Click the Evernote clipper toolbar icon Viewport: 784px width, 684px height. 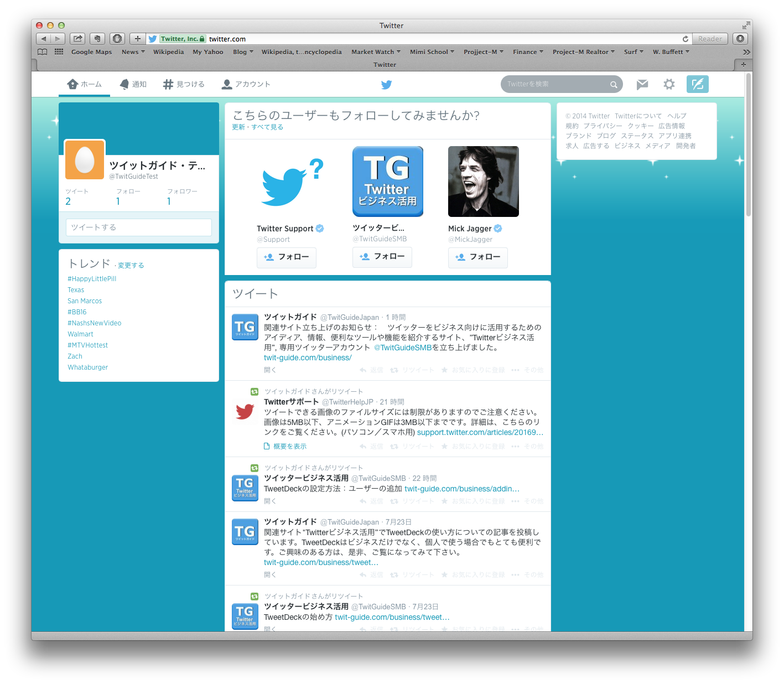tap(97, 39)
